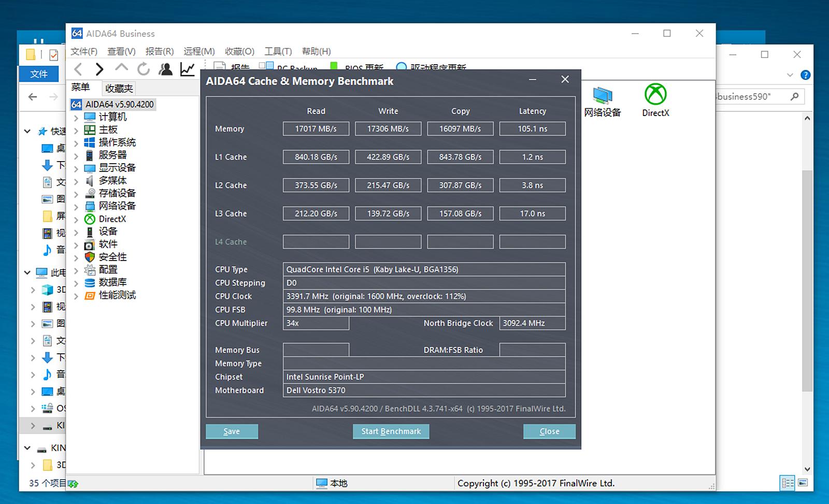829x504 pixels.
Task: Switch Explorer to details view icon
Action: pyautogui.click(x=788, y=483)
